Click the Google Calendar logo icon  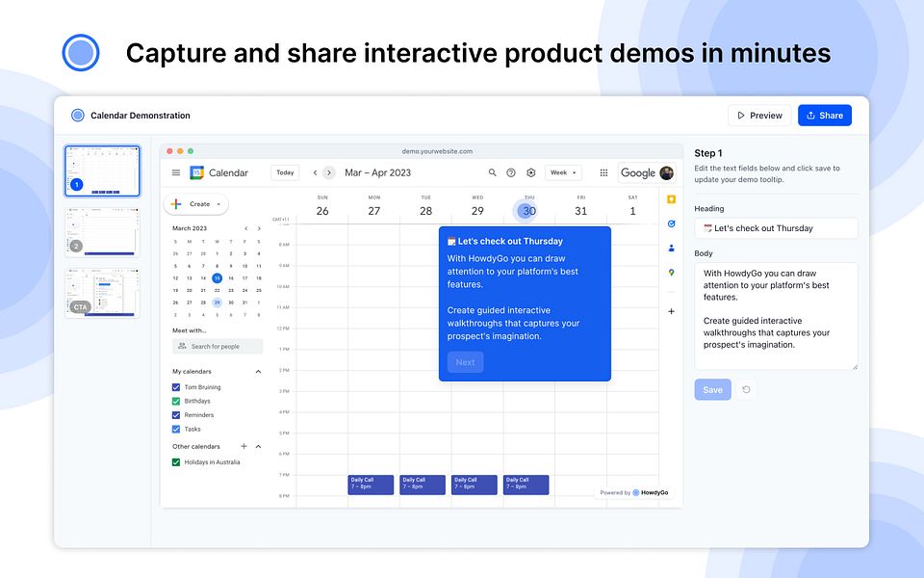point(196,172)
